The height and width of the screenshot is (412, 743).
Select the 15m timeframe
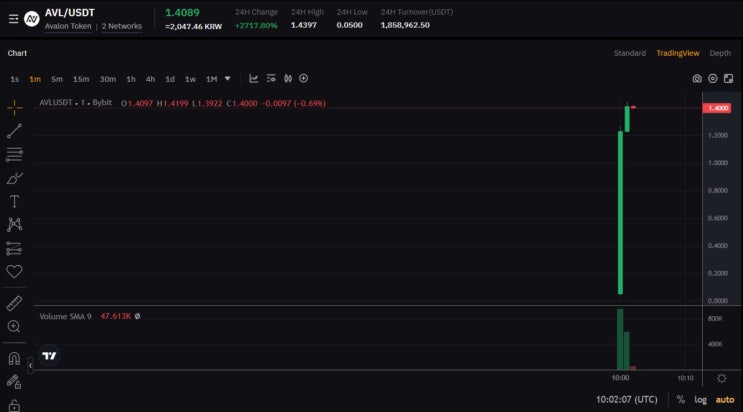pos(81,79)
